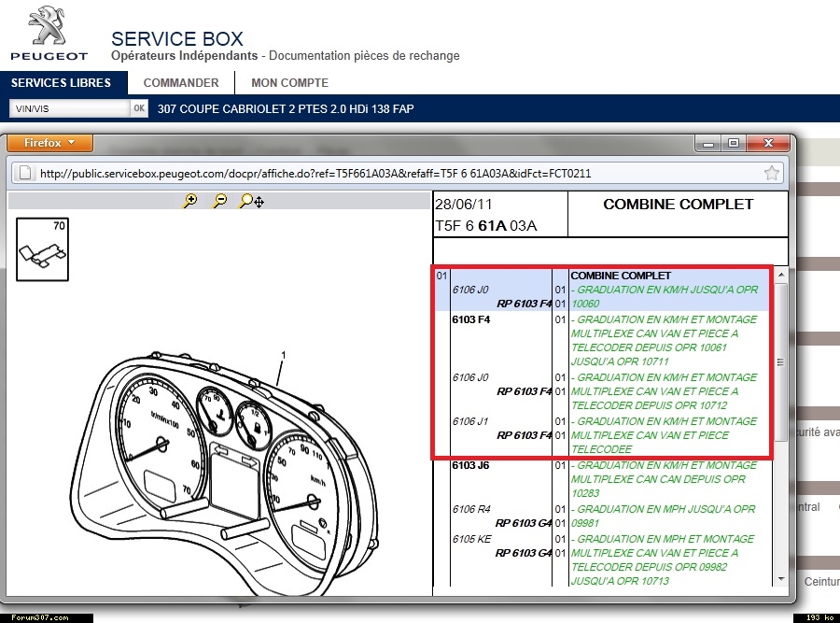Screen dimensions: 840x623
Task: Click the COMBINE COMPLET title header
Action: tap(679, 205)
